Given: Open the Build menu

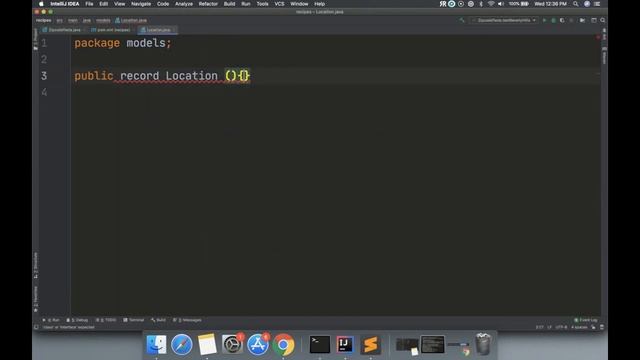Looking at the screenshot, I should (x=229, y=4).
